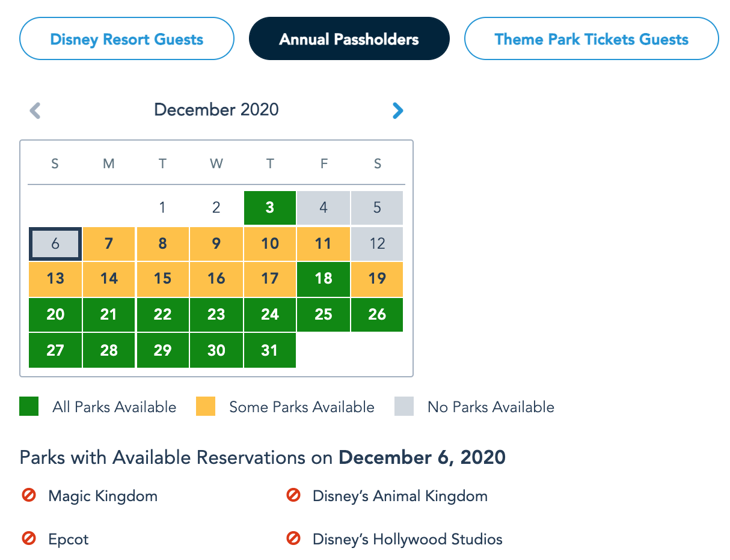Pick December 19 on the calendar
The height and width of the screenshot is (560, 730).
[377, 279]
